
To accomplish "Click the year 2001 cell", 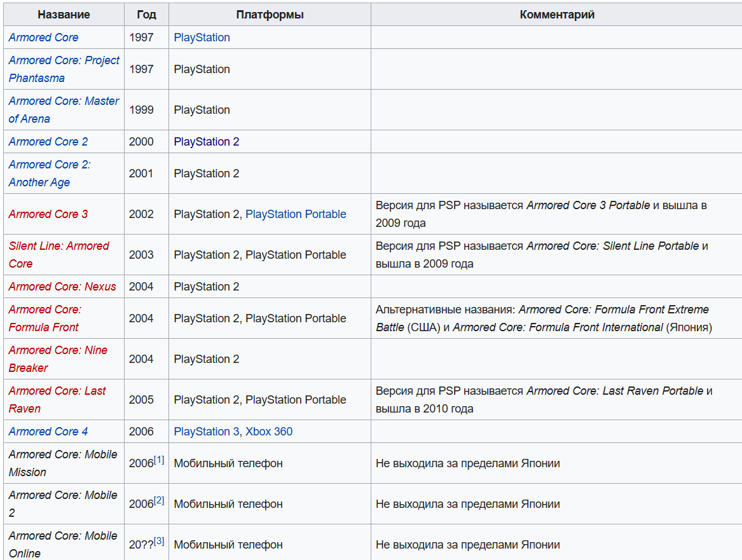I will point(147,173).
